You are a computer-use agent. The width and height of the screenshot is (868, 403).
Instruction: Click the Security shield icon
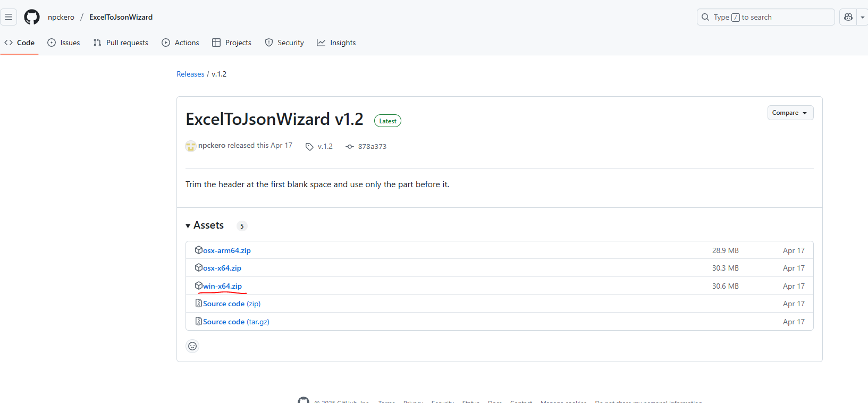[x=269, y=43]
